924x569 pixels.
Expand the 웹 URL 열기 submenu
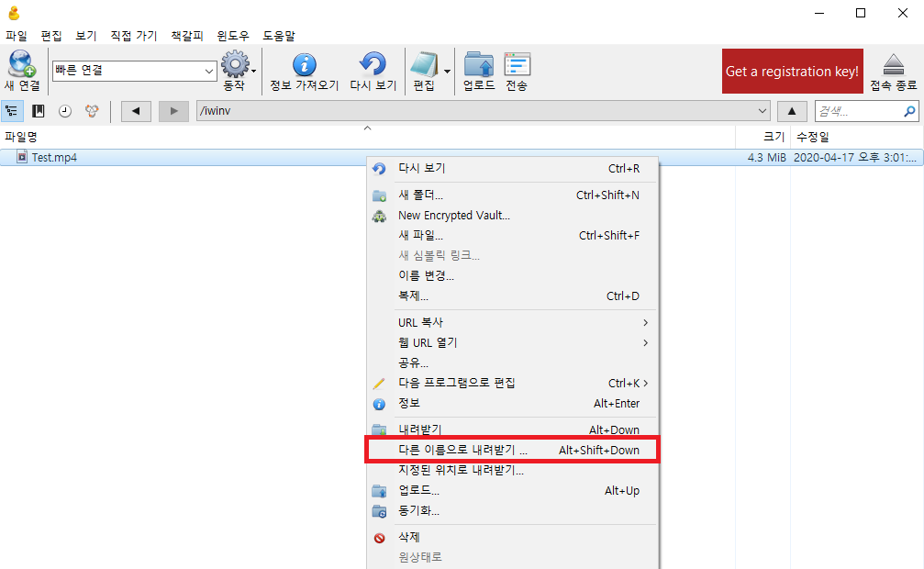click(646, 342)
